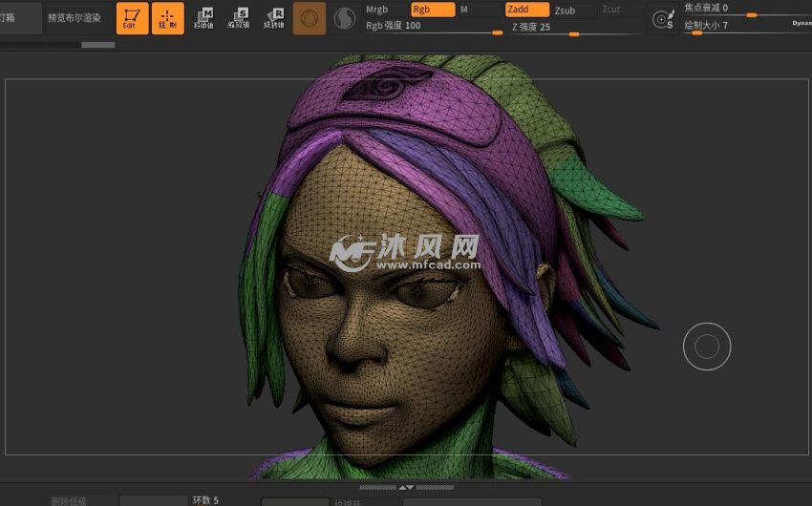This screenshot has height=506, width=812.
Task: Enable M material mode
Action: pos(464,10)
